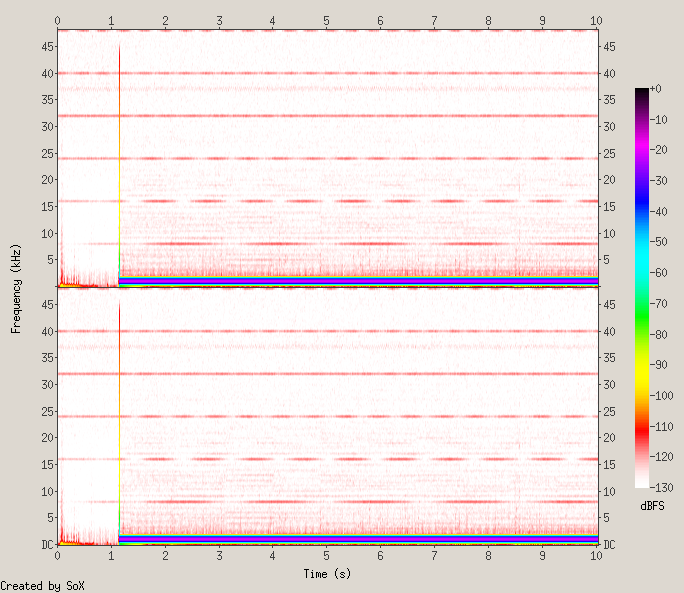Click the "10" tick on the bottom time axis

pyautogui.click(x=596, y=555)
